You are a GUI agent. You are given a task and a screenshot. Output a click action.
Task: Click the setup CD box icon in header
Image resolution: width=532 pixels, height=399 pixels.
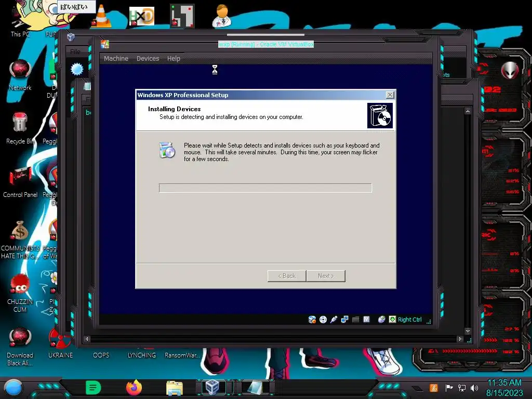pyautogui.click(x=380, y=116)
